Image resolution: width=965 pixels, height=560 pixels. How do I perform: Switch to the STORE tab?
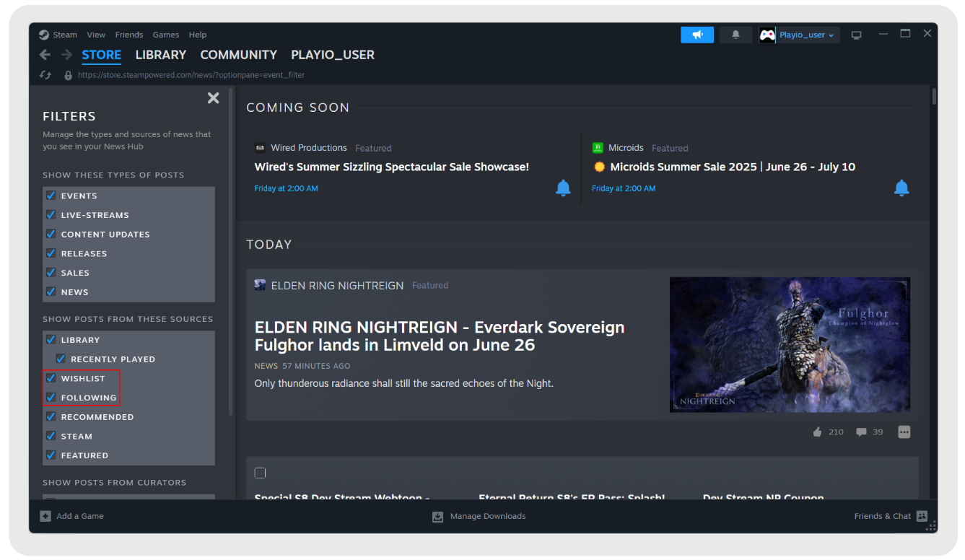coord(101,55)
